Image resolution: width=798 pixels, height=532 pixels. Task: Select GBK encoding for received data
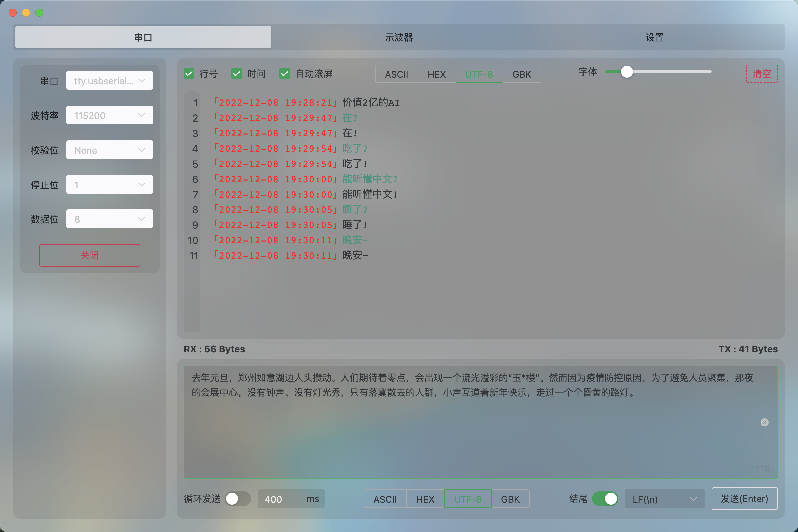[x=521, y=74]
